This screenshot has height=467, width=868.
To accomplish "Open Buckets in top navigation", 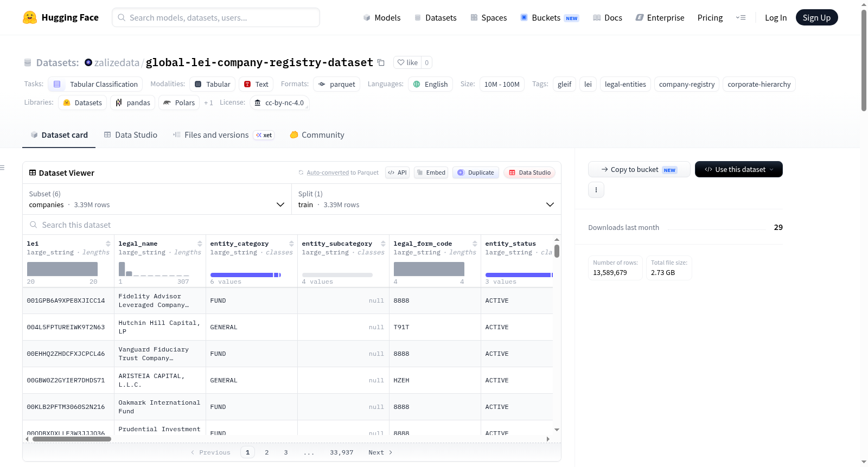I will [x=550, y=17].
